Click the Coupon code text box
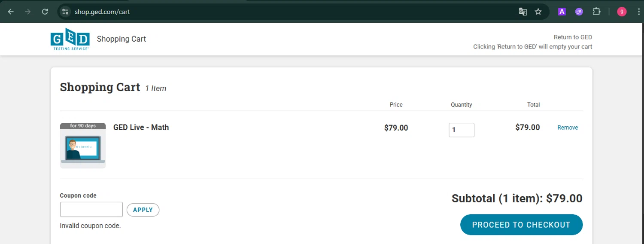Viewport: 644px width, 244px height. pos(91,210)
